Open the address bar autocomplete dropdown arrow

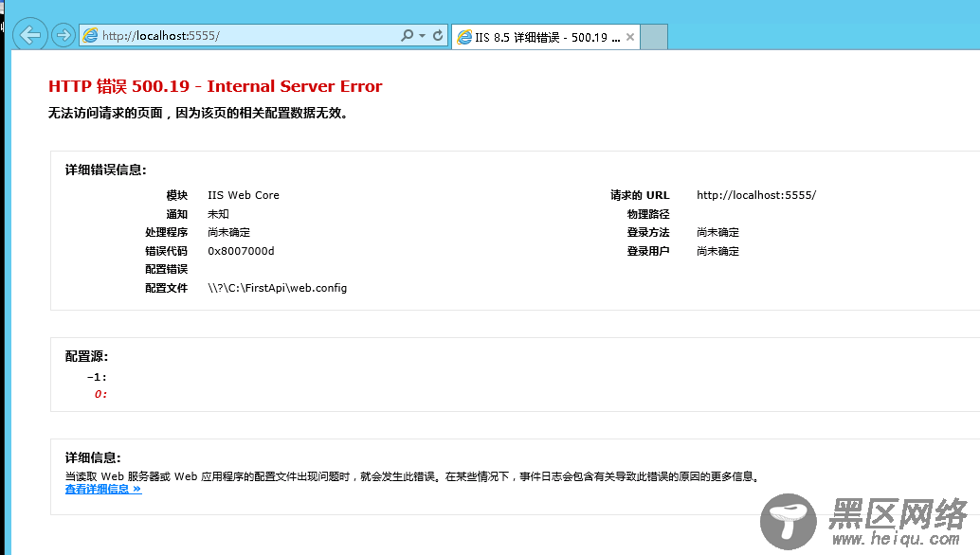(x=423, y=36)
